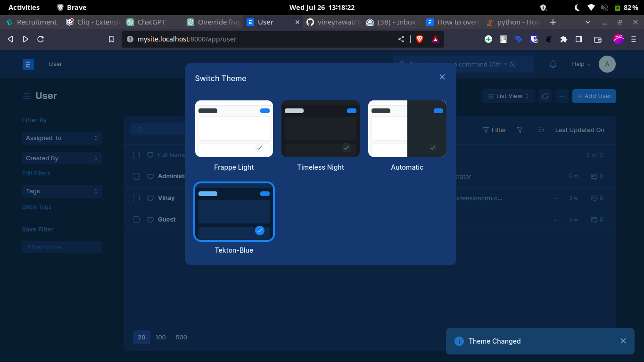The height and width of the screenshot is (362, 644).
Task: Select the Timeless Night theme thumbnail
Action: pyautogui.click(x=321, y=128)
